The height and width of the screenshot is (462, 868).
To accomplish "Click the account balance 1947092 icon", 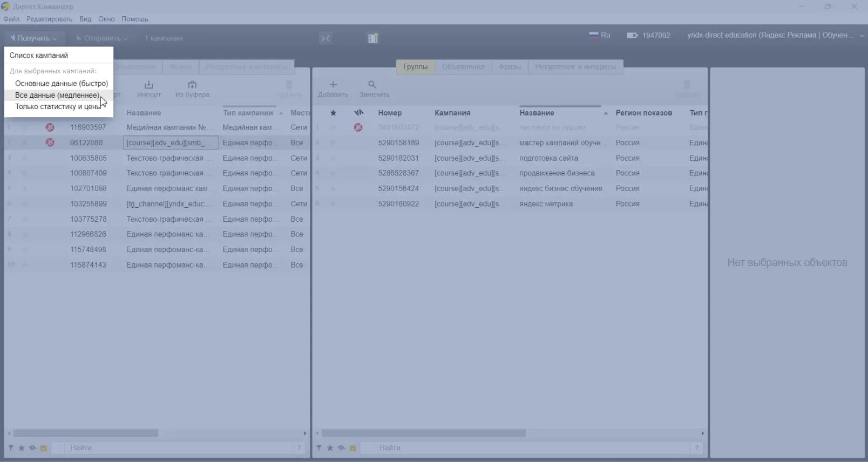I will coord(632,35).
